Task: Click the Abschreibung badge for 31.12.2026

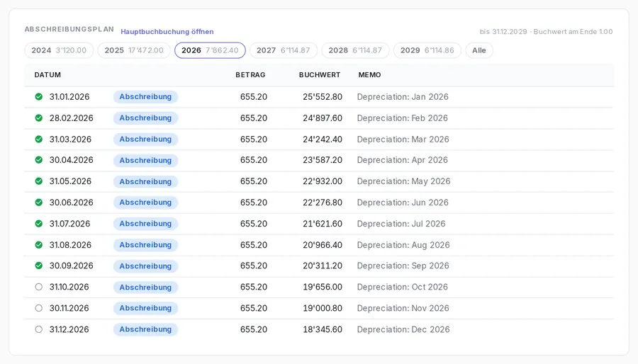Action: pos(145,329)
